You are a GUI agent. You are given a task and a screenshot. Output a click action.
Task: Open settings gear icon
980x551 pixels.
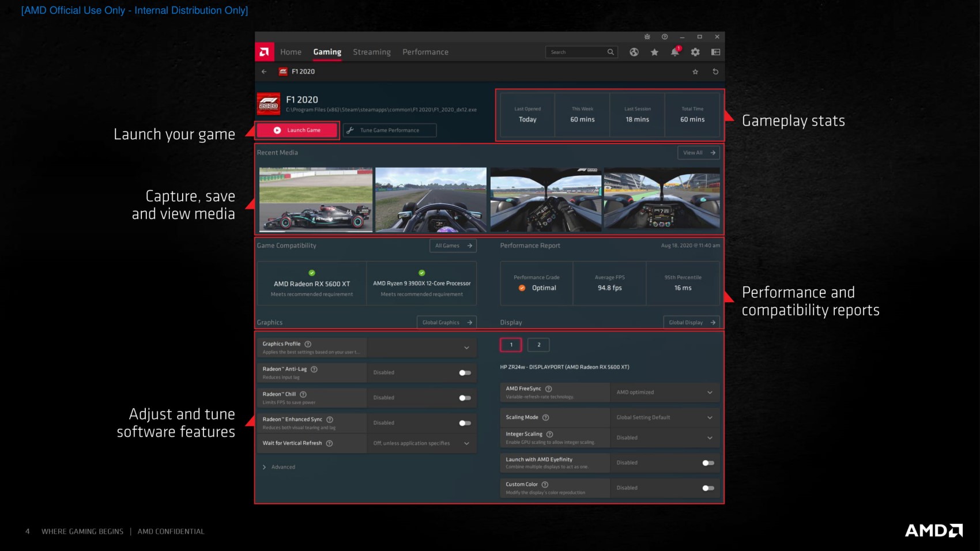click(x=695, y=52)
